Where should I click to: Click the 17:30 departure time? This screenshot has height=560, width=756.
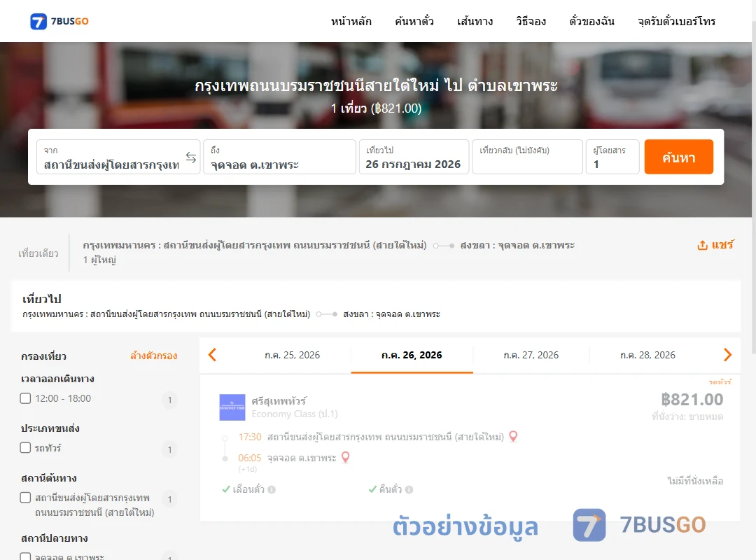coord(250,437)
